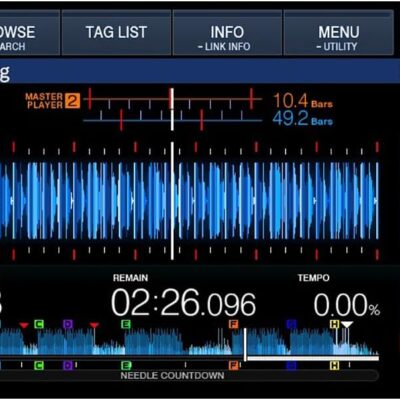This screenshot has width=400, height=400.
Task: Jump to green hot cue C above overview waveform
Action: pyautogui.click(x=39, y=324)
